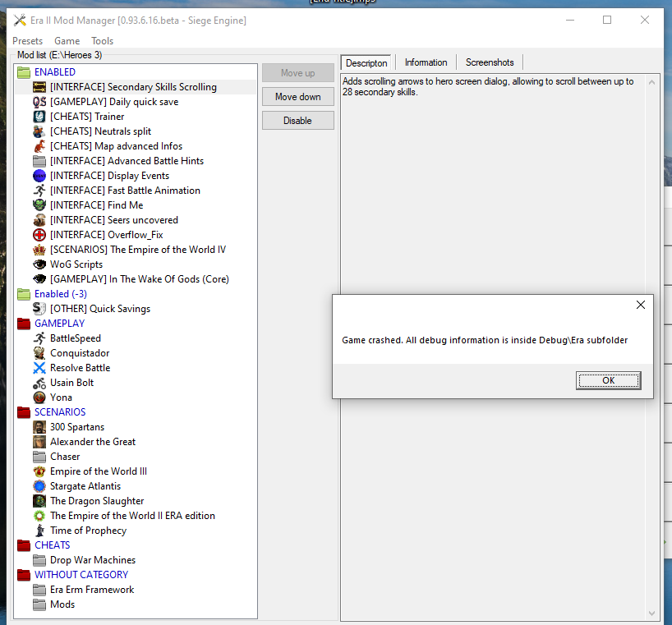Click the Overflow_Fix red cross icon
The image size is (672, 625).
coord(39,235)
